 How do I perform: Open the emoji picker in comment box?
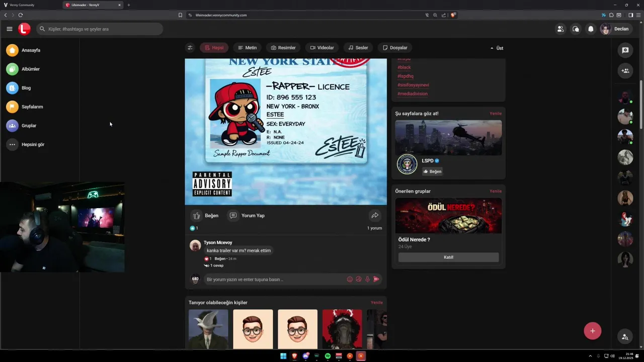350,280
